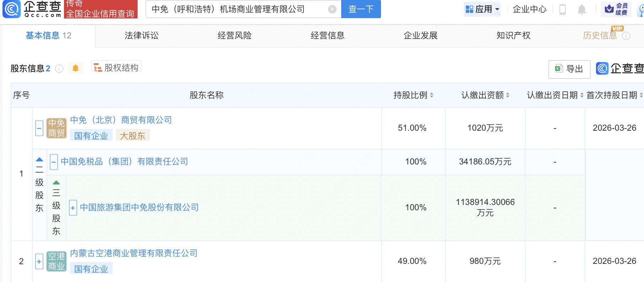Open the mobile phone app icon

click(x=562, y=9)
